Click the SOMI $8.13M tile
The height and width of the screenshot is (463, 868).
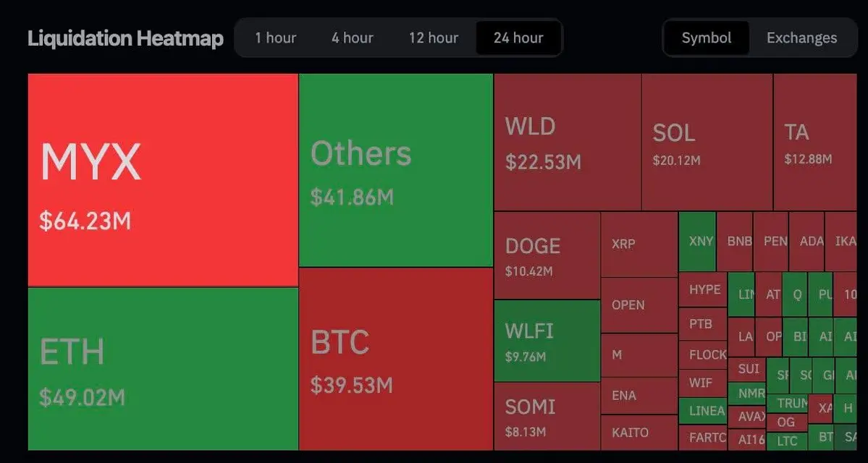[x=547, y=416]
